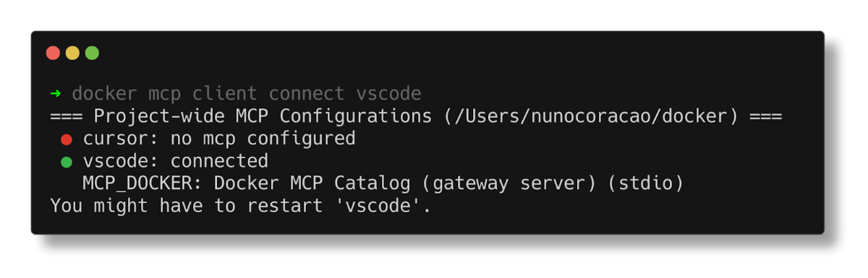Viewport: 868px width, 278px height.
Task: Click the word 'connect' in the command
Action: [x=307, y=94]
